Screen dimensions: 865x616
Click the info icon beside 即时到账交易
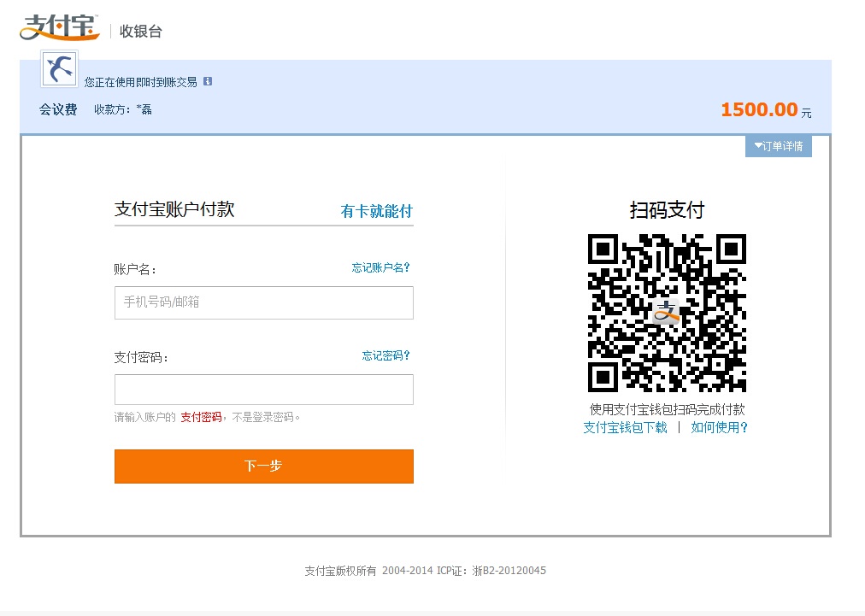coord(208,82)
